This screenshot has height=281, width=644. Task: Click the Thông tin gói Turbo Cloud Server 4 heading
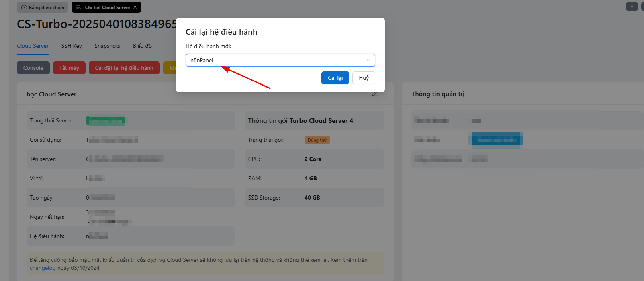pos(301,120)
